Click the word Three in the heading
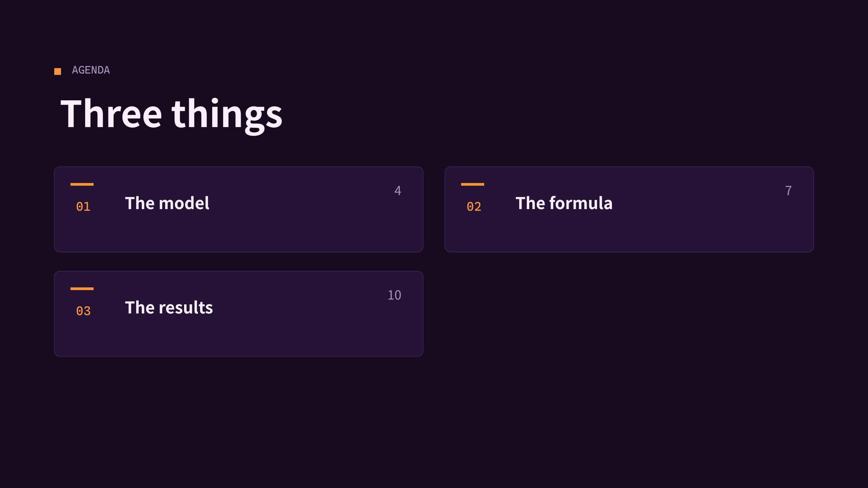The width and height of the screenshot is (868, 488). (111, 114)
